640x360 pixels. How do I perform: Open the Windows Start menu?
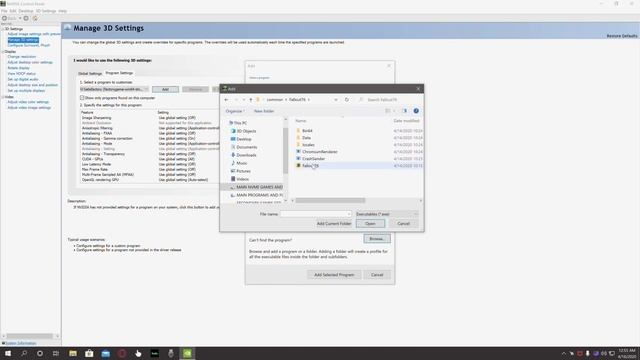8,353
